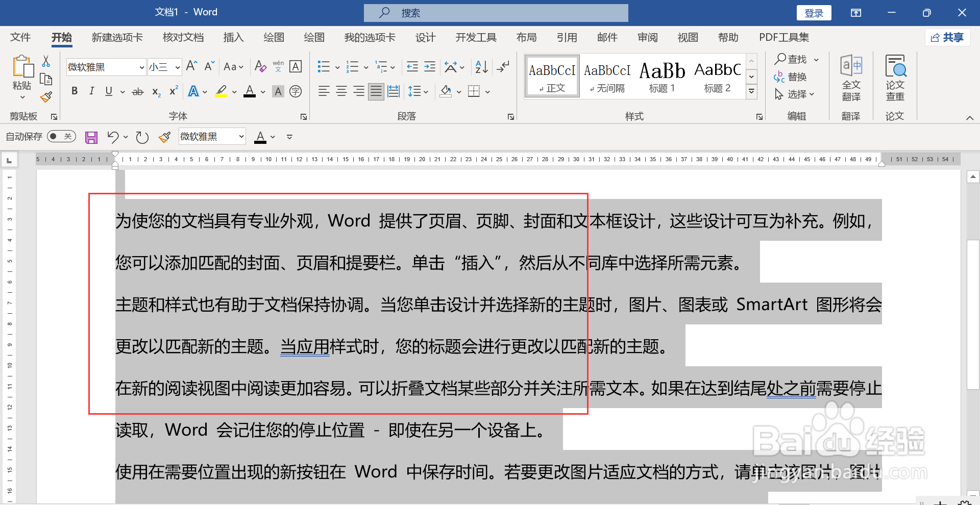Sort paragraphs A to Z icon
The image size is (980, 505).
tap(481, 66)
